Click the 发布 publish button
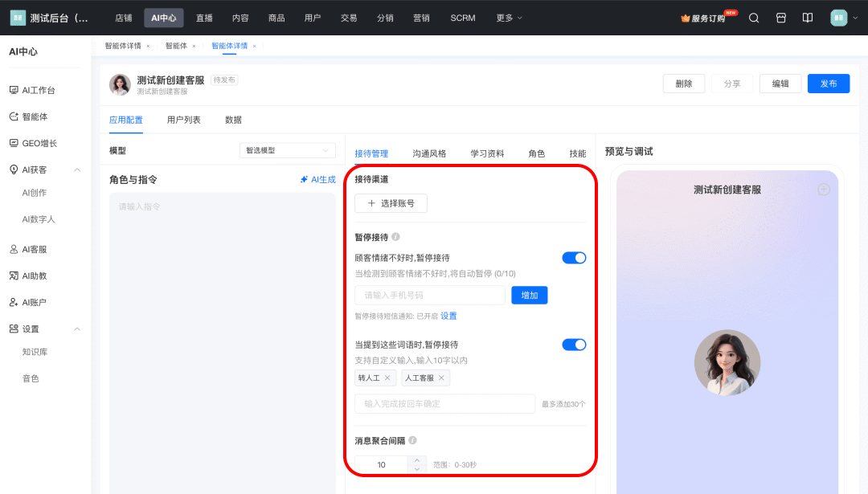This screenshot has width=868, height=494. 828,84
